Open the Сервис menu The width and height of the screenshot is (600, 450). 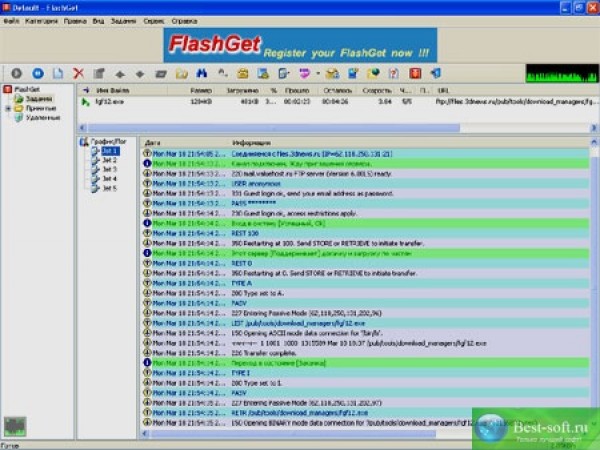pyautogui.click(x=154, y=21)
